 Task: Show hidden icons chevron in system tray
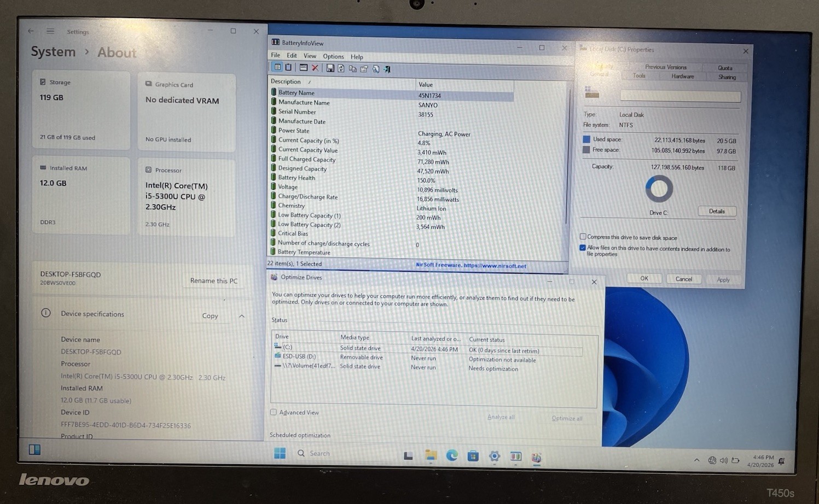coord(696,460)
